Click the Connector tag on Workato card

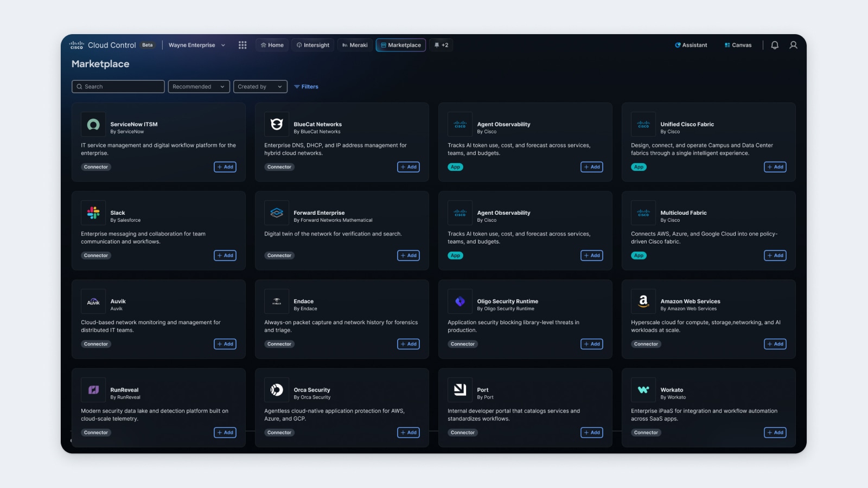coord(646,433)
